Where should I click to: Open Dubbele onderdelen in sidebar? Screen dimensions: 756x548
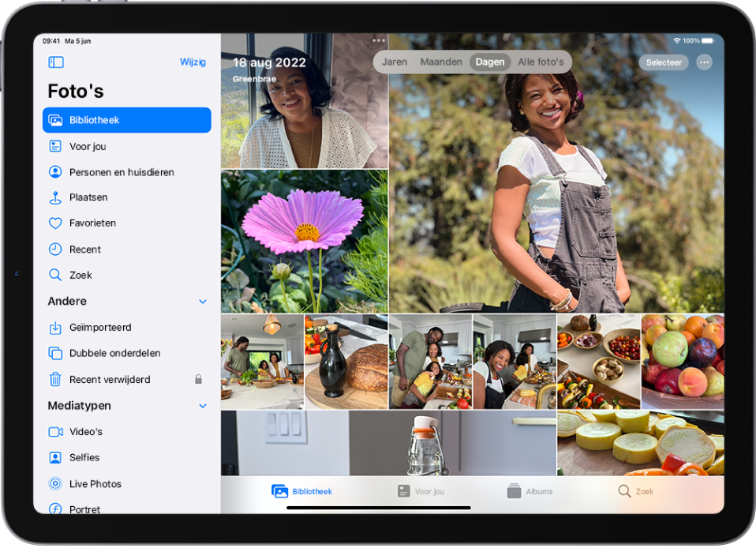(x=114, y=354)
